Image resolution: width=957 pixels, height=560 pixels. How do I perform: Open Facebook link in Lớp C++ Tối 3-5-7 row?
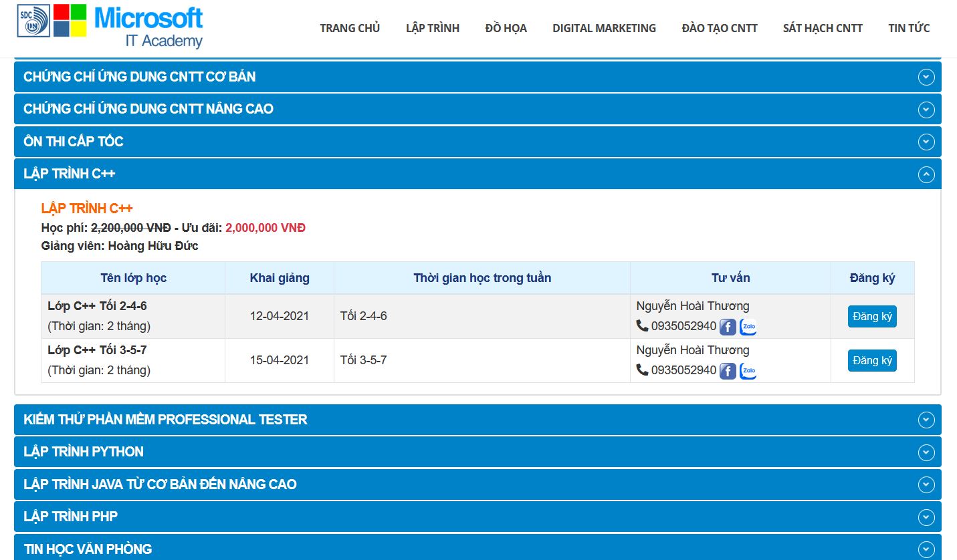(728, 371)
